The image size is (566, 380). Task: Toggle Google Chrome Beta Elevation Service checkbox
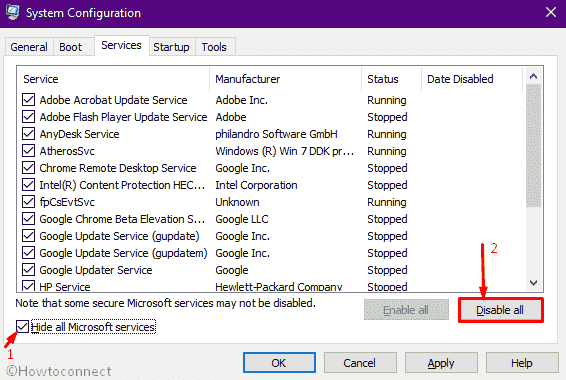point(29,218)
